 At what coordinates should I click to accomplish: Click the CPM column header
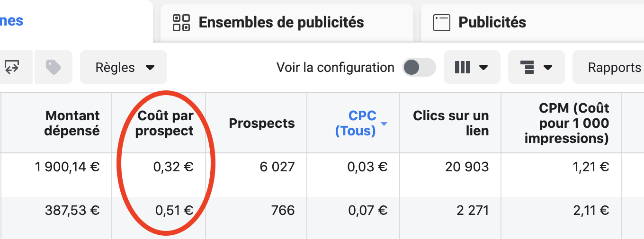tap(567, 123)
